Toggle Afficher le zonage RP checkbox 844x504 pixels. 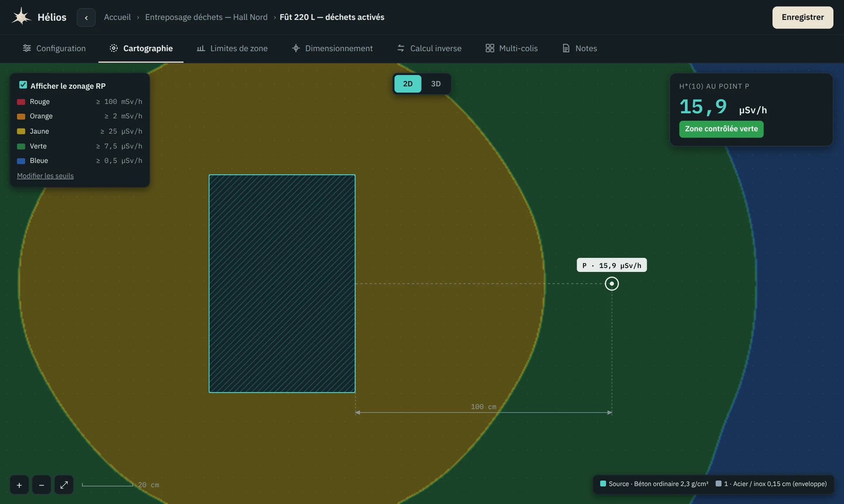click(x=23, y=85)
